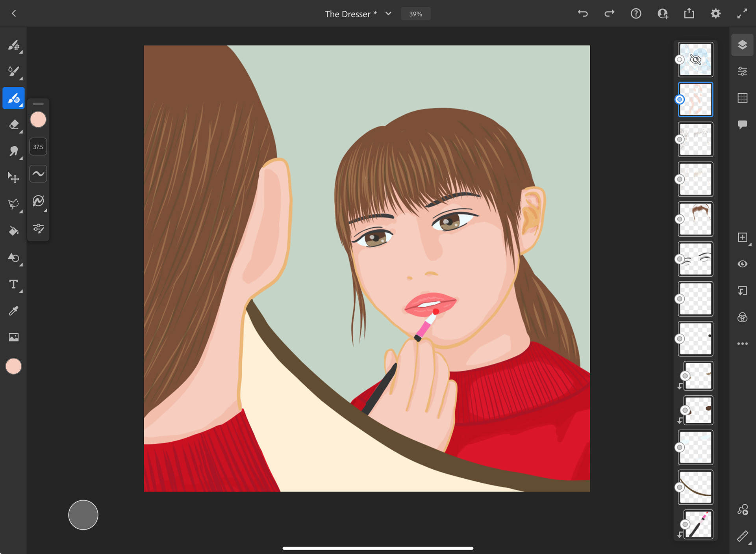
Task: Open the Share export icon
Action: click(x=689, y=14)
